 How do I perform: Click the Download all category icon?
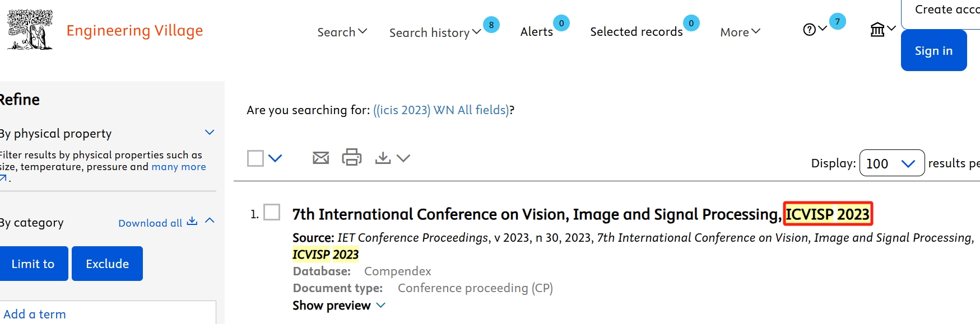pos(192,221)
